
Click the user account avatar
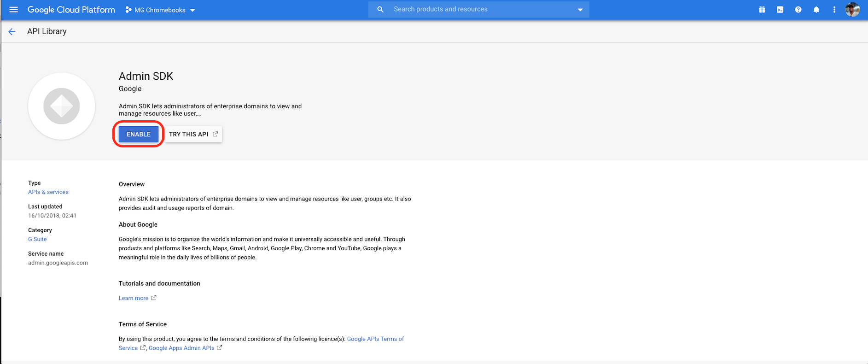coord(852,10)
